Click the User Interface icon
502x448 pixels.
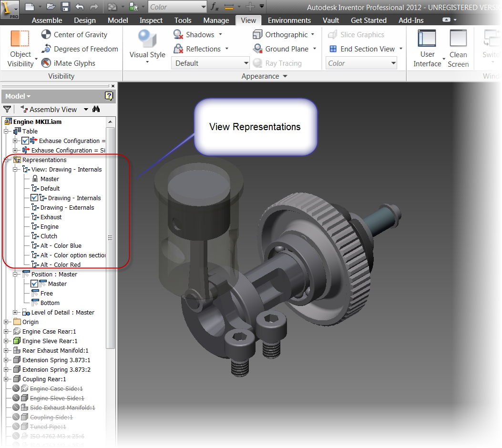[427, 39]
